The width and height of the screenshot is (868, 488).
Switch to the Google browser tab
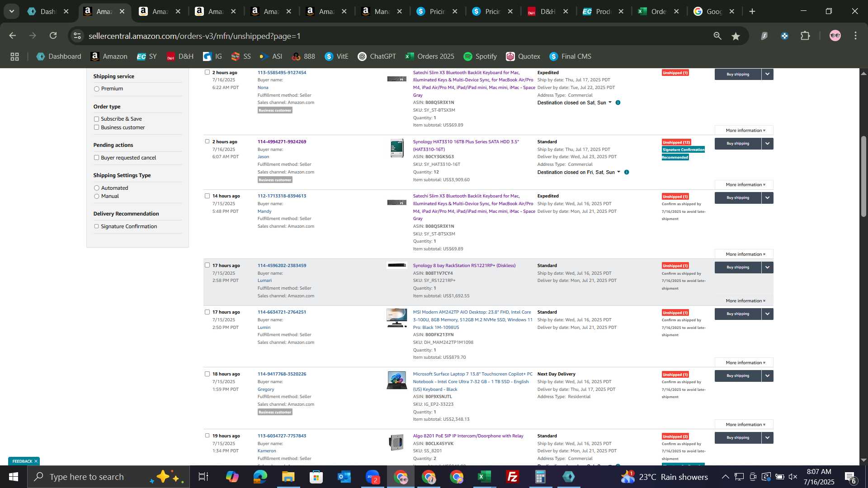tap(714, 12)
